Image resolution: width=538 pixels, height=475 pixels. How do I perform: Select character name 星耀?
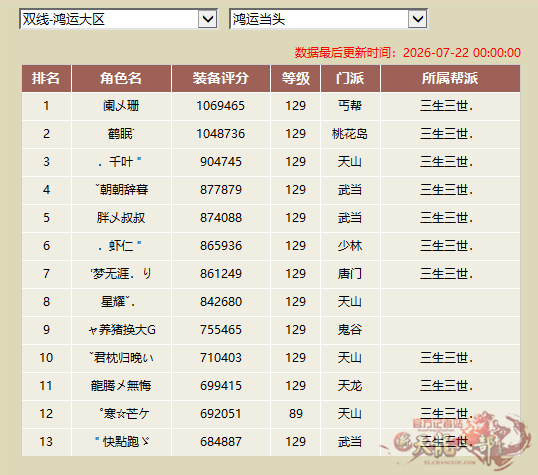(x=118, y=302)
